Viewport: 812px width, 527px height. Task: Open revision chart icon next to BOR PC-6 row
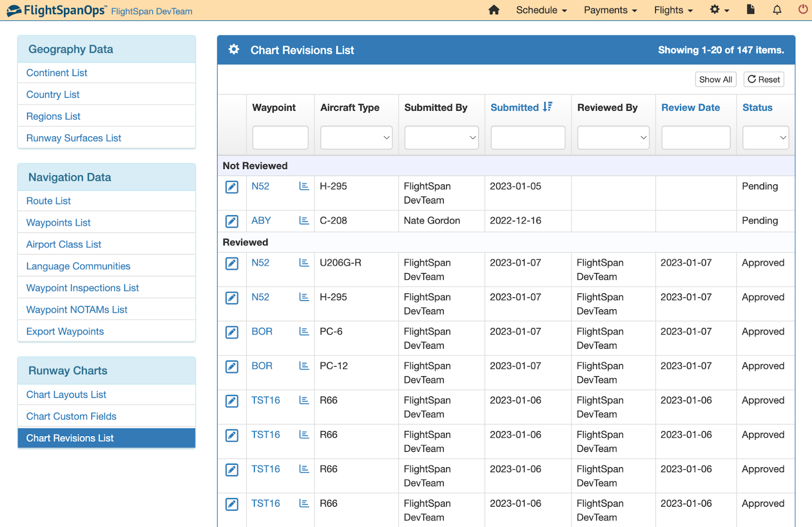[303, 332]
